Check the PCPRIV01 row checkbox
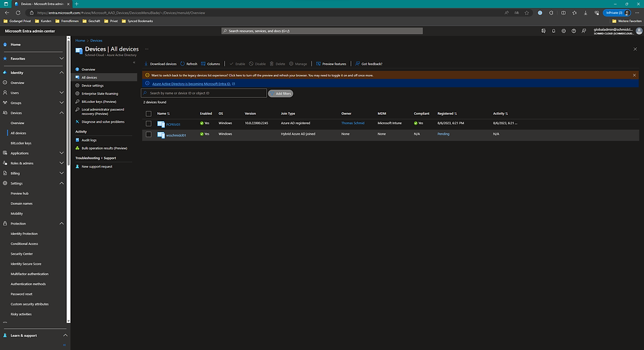This screenshot has height=350, width=644. point(149,123)
